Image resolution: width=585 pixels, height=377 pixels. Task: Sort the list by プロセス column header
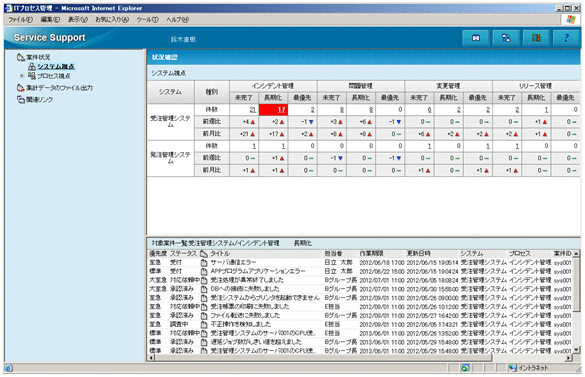tap(520, 253)
